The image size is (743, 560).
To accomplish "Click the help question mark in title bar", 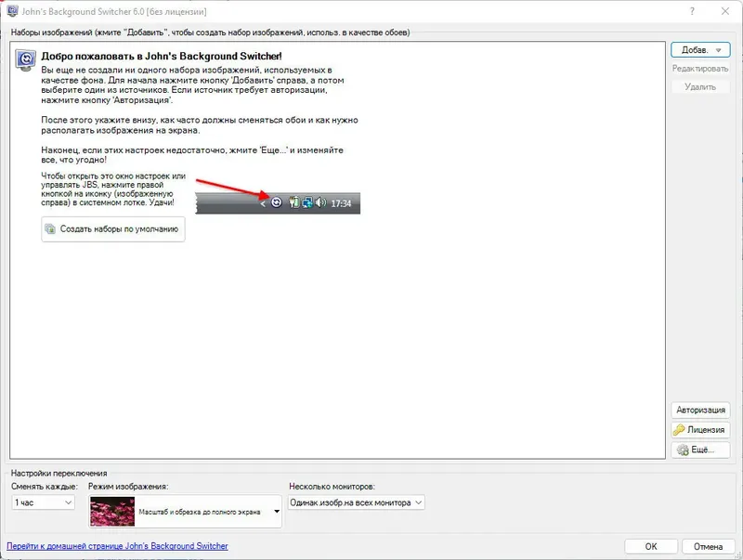I will [692, 11].
